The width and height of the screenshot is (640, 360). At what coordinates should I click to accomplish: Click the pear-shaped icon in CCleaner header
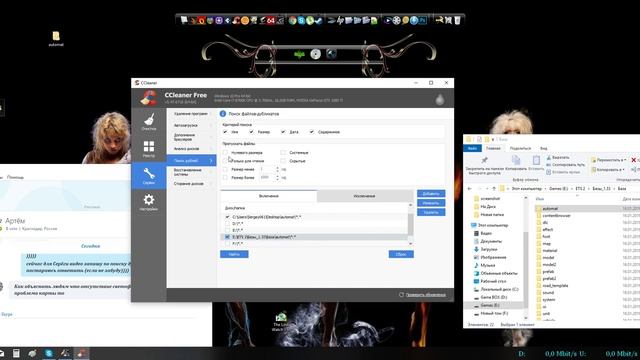pyautogui.click(x=440, y=99)
